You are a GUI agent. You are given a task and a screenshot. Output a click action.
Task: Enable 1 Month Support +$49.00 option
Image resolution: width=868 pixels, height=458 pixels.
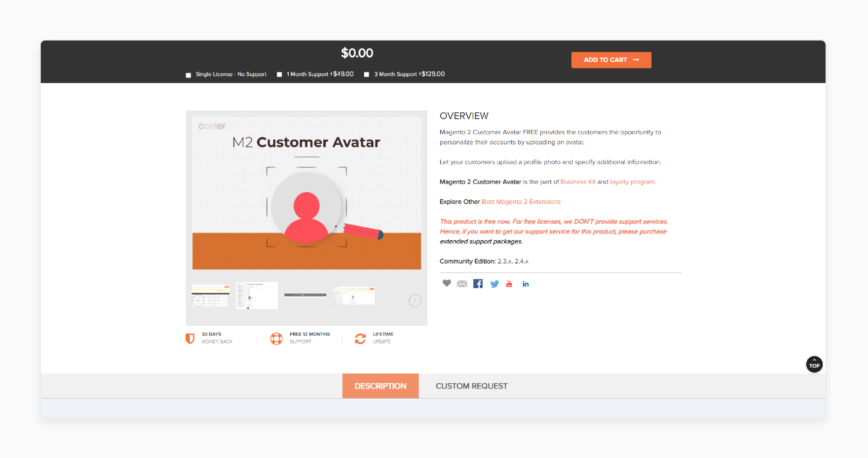click(280, 74)
